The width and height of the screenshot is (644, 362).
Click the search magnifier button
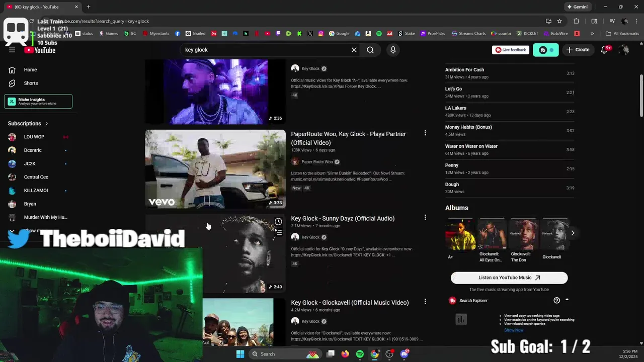point(370,50)
